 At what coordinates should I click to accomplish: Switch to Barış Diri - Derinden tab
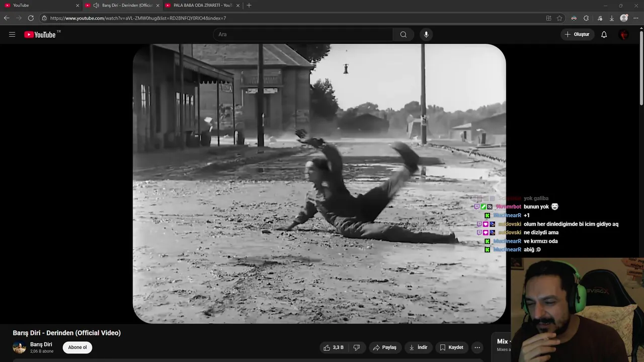coord(122,5)
